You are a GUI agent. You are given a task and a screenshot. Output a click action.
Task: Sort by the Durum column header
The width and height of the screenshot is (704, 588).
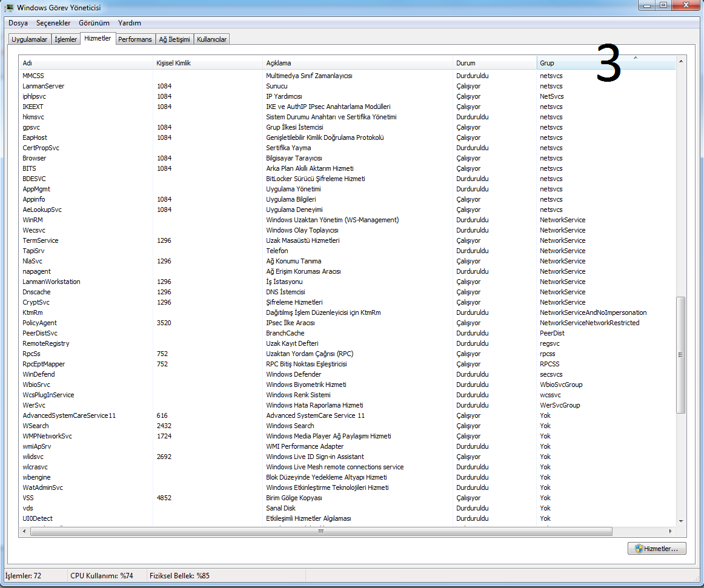495,64
